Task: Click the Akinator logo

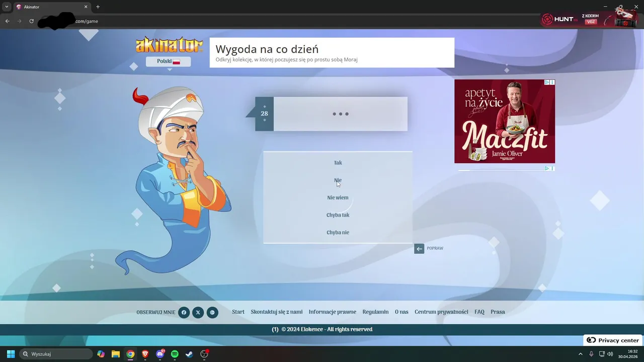Action: (x=169, y=45)
